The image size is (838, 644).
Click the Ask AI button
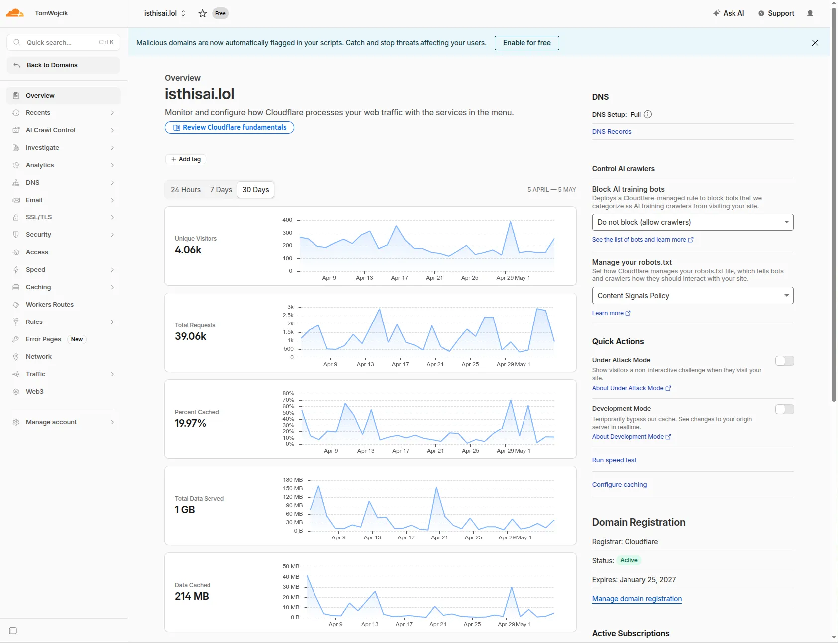point(729,13)
